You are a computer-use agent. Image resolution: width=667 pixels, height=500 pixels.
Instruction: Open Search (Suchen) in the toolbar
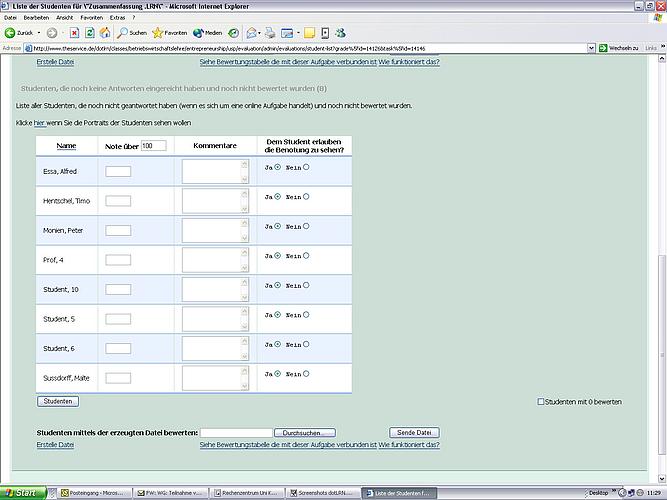tap(132, 33)
